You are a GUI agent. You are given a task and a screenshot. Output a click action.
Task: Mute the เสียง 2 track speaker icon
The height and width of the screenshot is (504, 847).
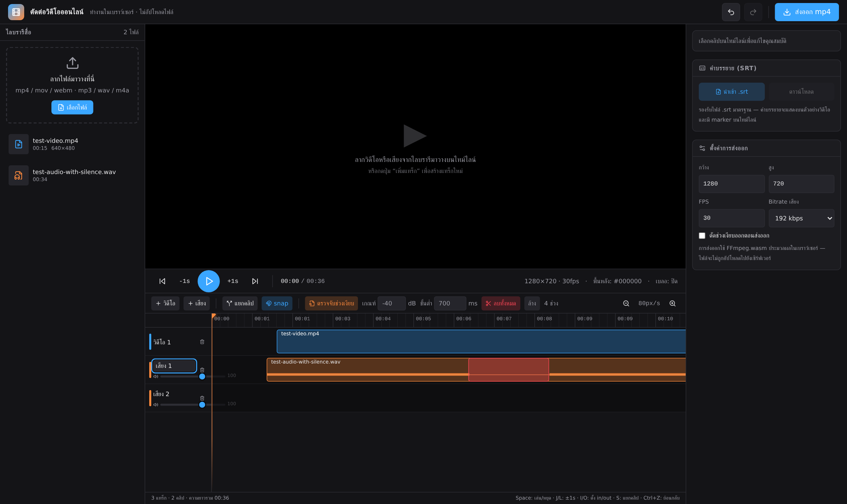156,405
